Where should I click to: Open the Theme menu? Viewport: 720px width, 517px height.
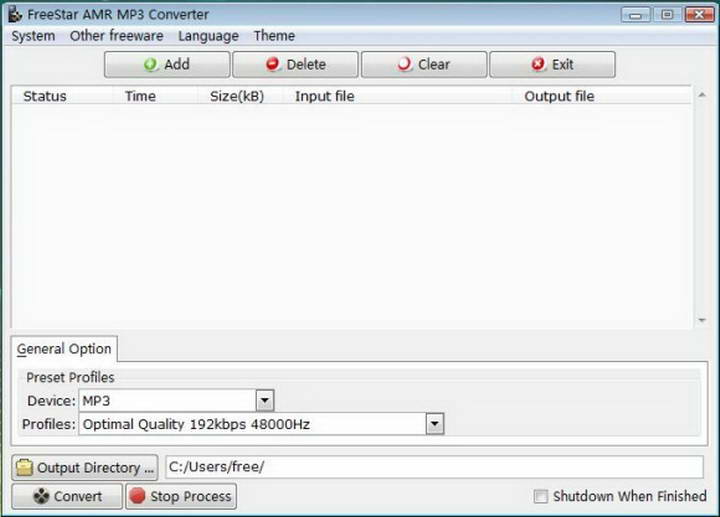coord(274,36)
